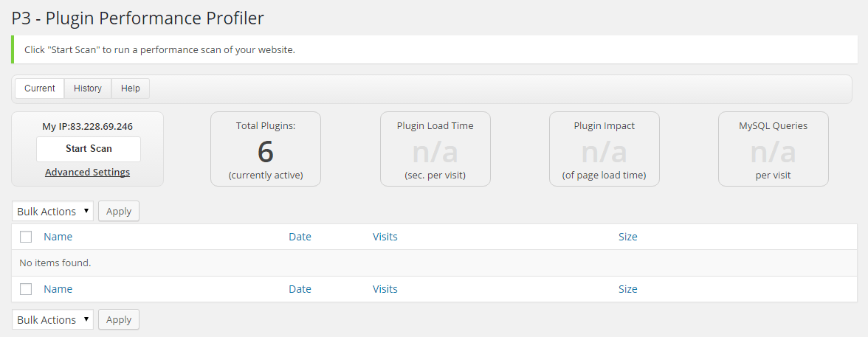Click the Visits column link in the footer row

[x=385, y=289]
